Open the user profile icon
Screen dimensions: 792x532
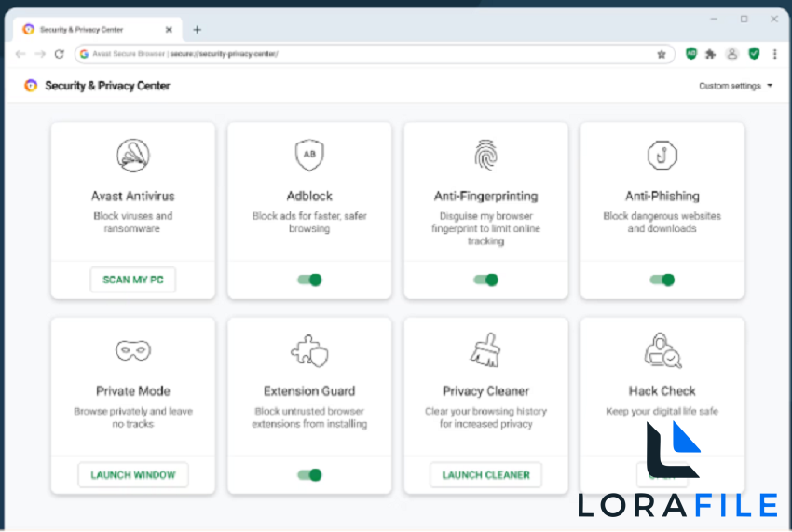pyautogui.click(x=731, y=53)
